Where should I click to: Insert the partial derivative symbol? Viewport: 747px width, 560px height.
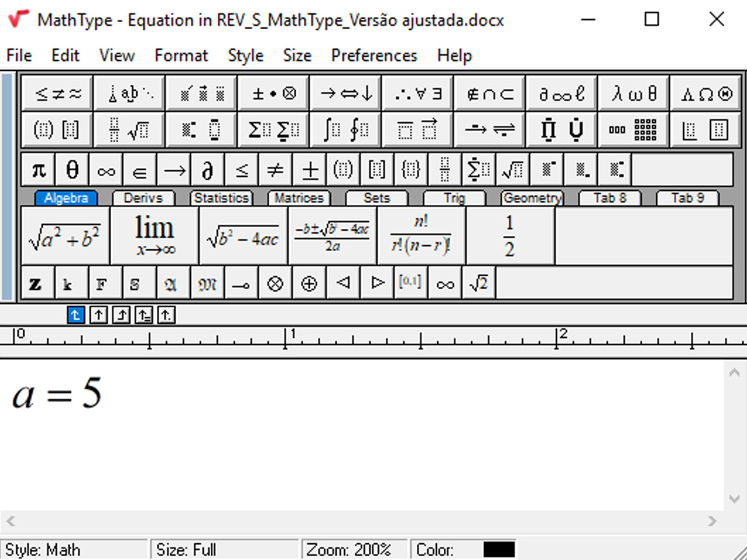tap(208, 170)
